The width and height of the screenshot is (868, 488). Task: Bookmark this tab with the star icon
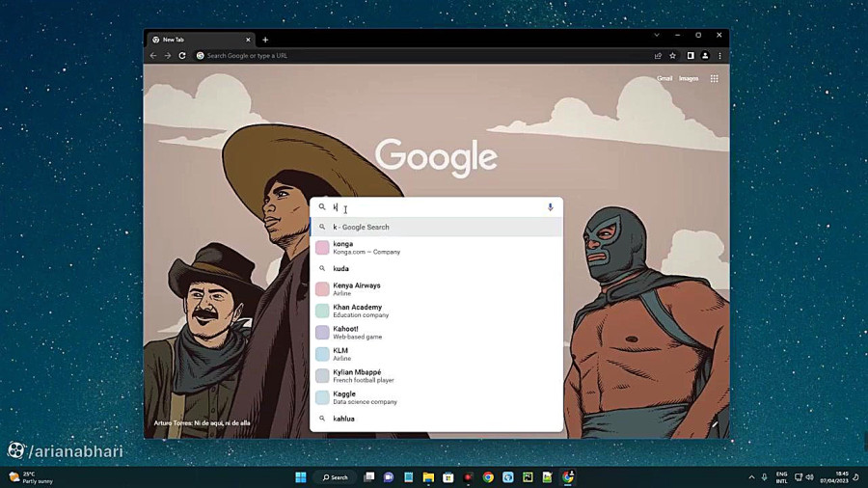672,56
